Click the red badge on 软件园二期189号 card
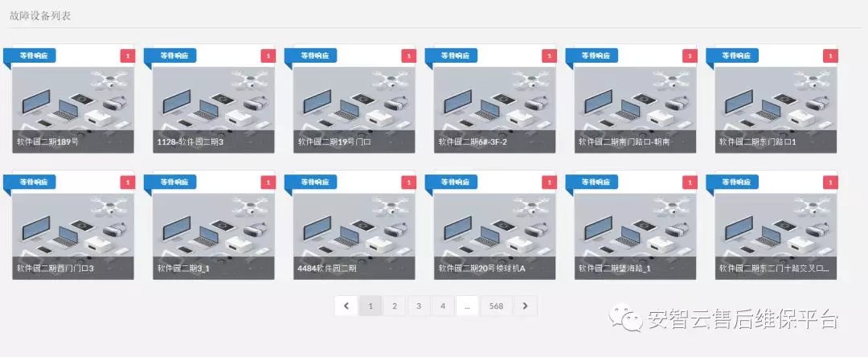The height and width of the screenshot is (357, 868). 126,56
